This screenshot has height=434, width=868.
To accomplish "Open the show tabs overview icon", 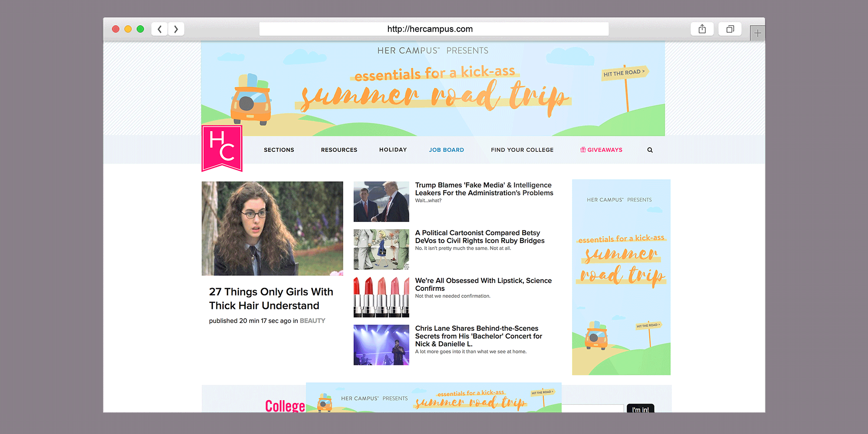I will (x=730, y=29).
